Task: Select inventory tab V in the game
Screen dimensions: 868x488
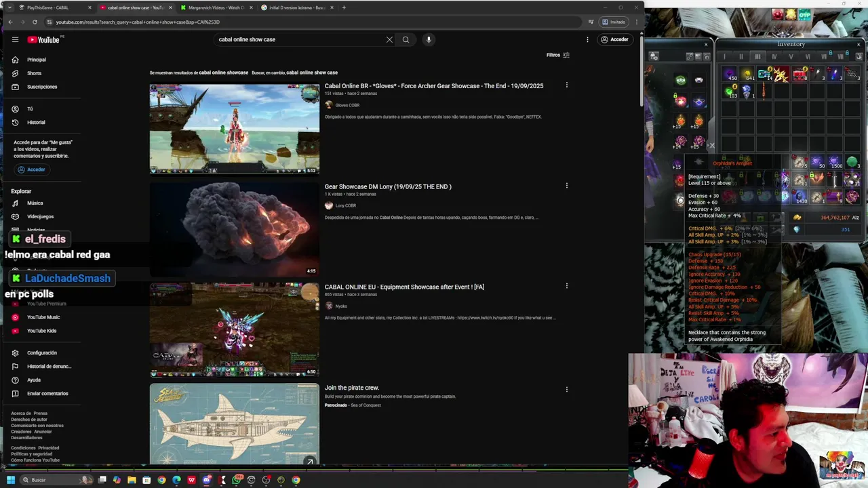Action: pos(791,57)
